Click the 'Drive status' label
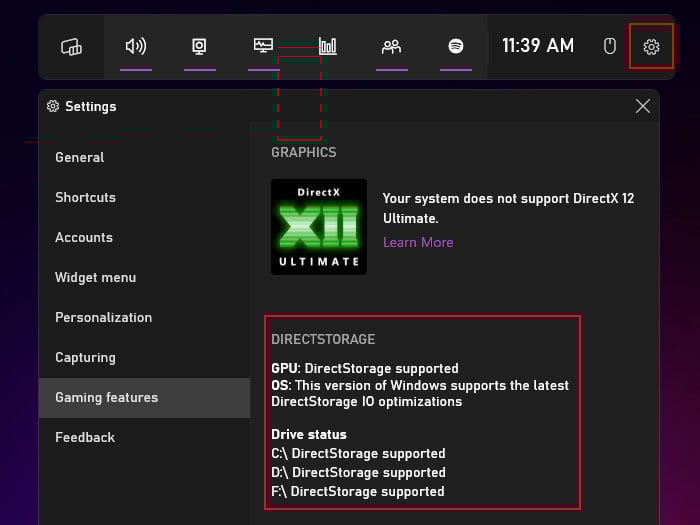 pos(309,434)
